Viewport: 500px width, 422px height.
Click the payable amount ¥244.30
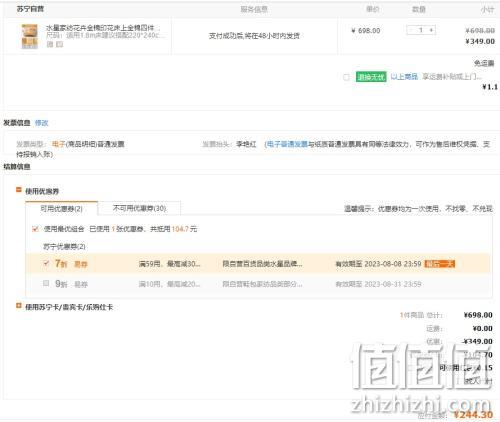point(473,415)
